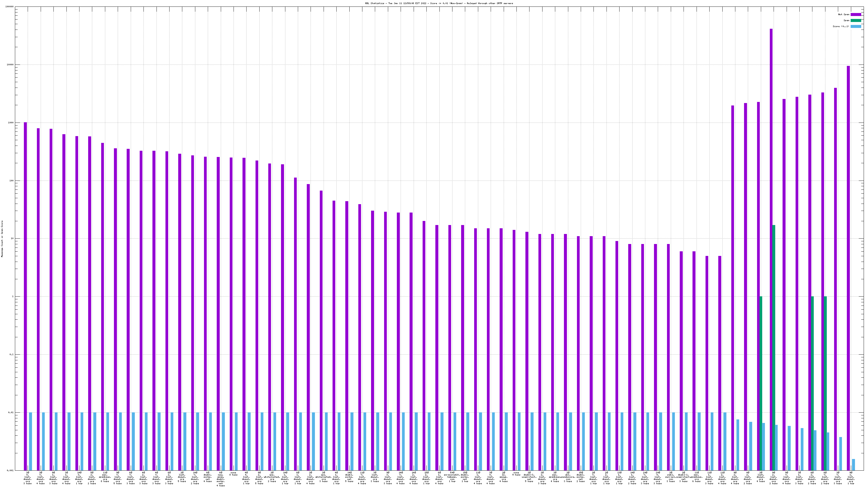Click the new.spam.dnsbl.sorbs.net 4 hops label
868x488 pixels.
coord(221,479)
